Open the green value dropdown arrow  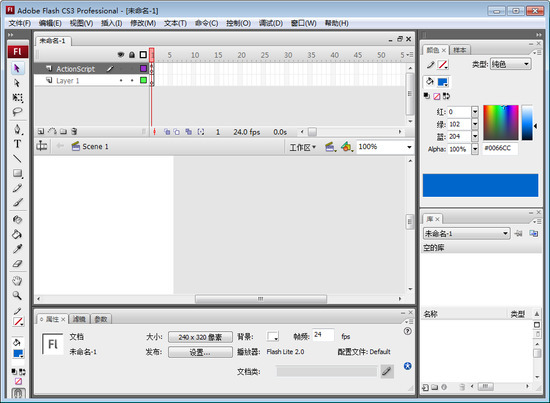coord(475,124)
